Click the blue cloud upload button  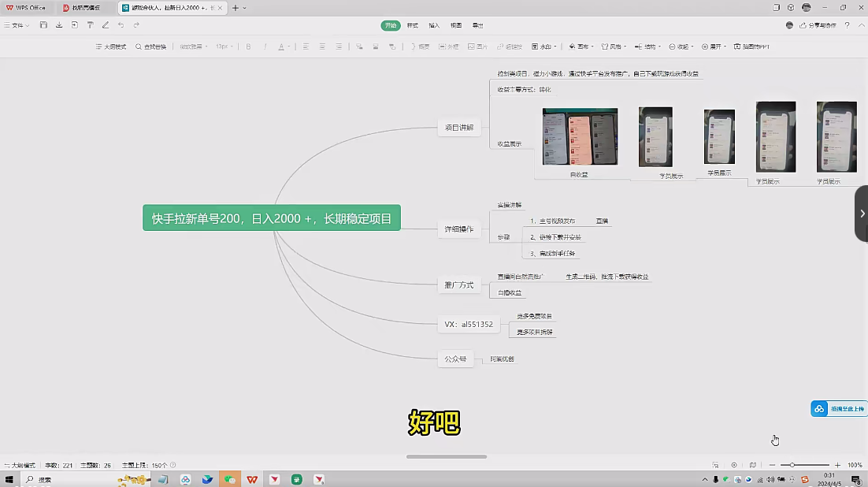(839, 409)
